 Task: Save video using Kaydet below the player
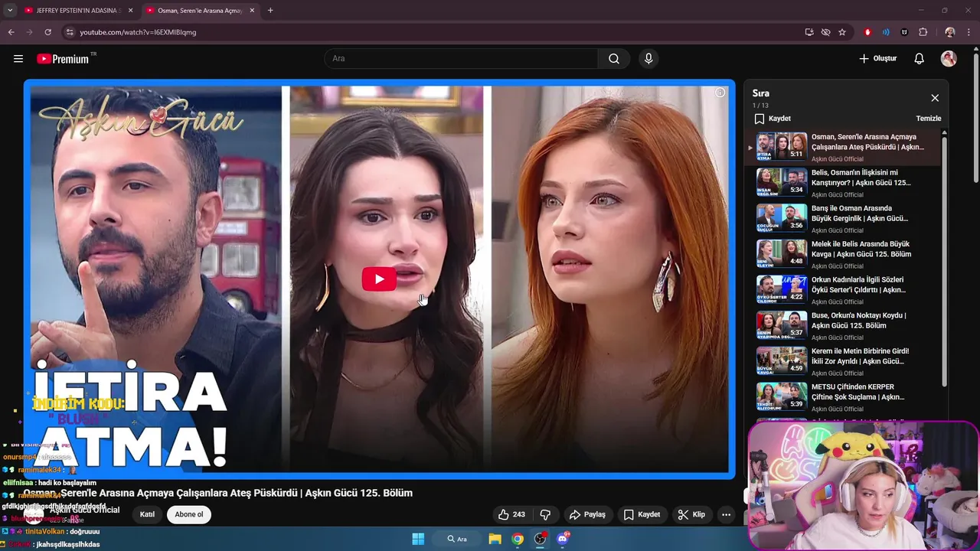[x=642, y=514]
